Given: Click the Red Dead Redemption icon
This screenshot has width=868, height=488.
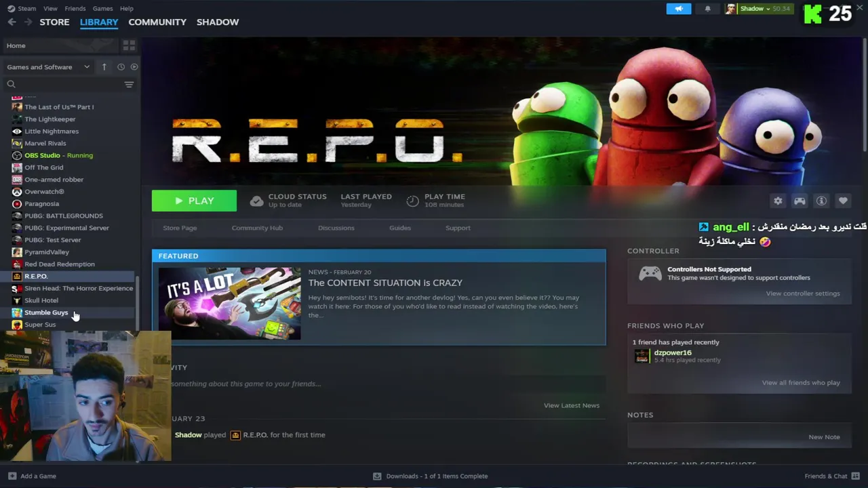Looking at the screenshot, I should coord(17,264).
